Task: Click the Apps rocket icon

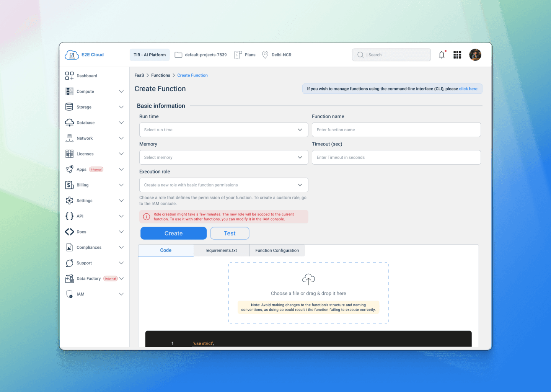Action: coord(69,169)
